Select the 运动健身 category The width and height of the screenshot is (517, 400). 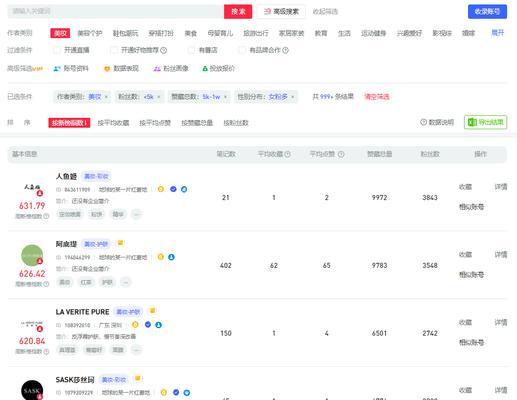tap(373, 33)
